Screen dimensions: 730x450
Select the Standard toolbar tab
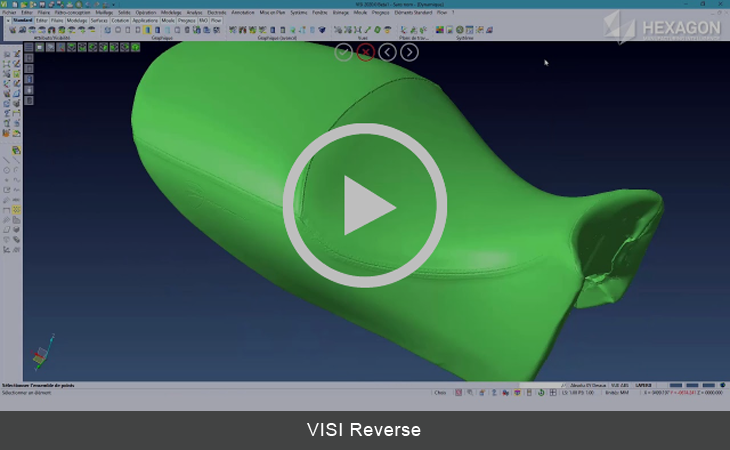[22, 20]
